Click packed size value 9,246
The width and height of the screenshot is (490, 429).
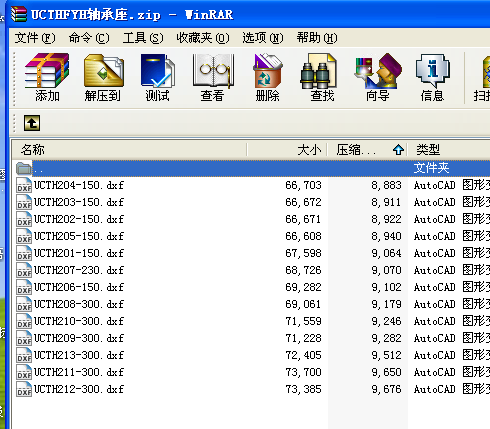[386, 321]
